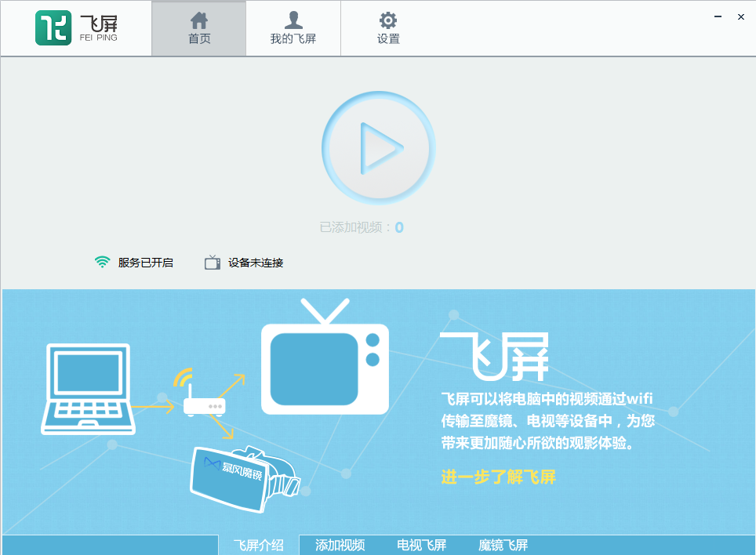Click the green wifi service status icon

[x=102, y=262]
